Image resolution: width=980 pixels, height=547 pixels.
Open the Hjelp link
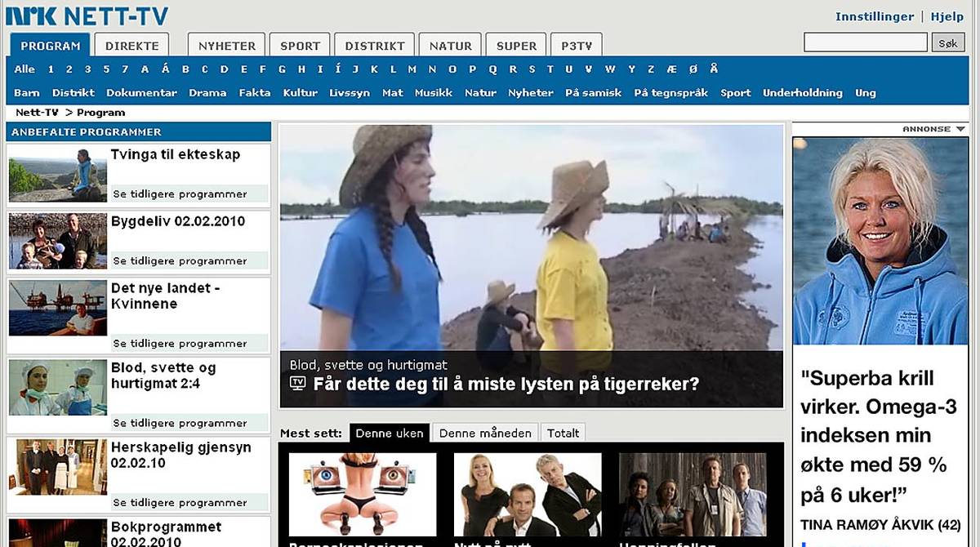947,16
